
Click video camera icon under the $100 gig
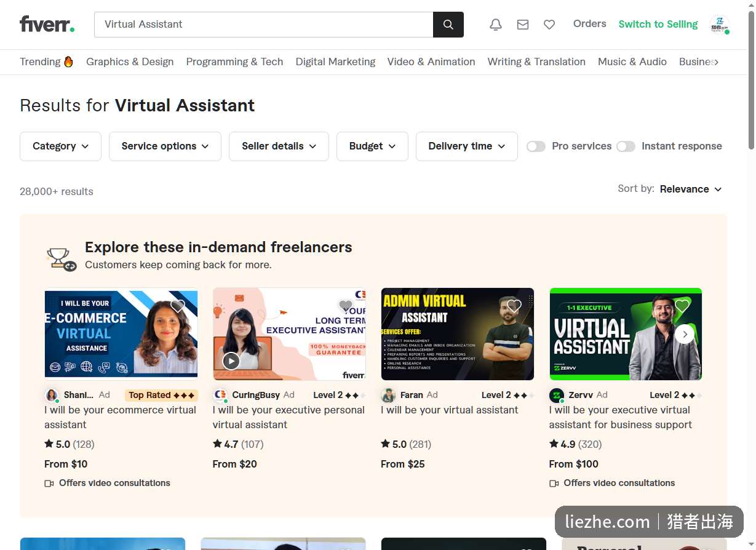pyautogui.click(x=554, y=484)
